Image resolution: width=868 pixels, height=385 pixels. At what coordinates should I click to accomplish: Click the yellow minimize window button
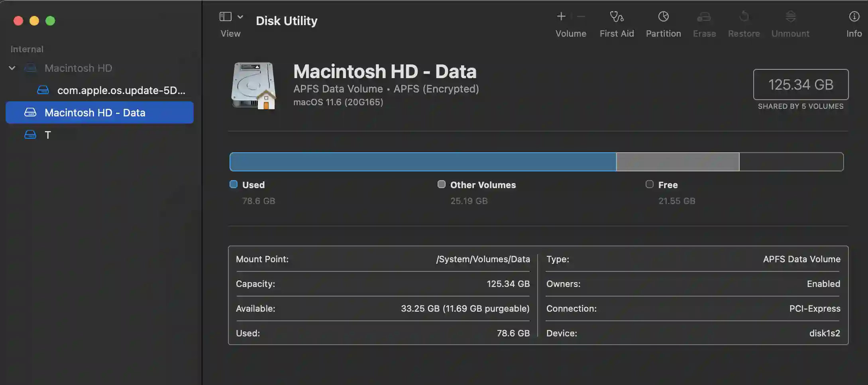pos(34,21)
